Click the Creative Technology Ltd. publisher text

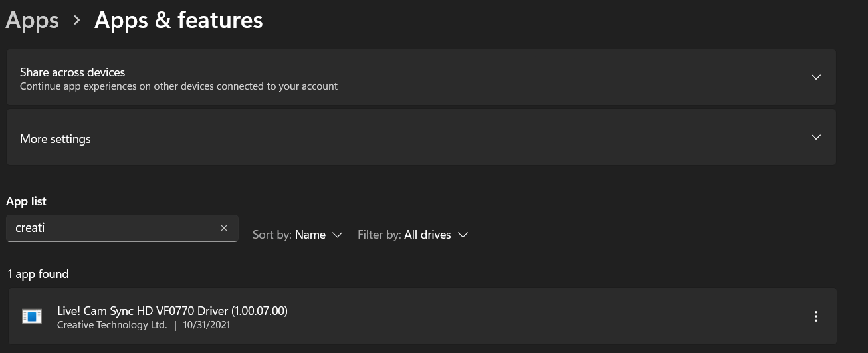click(x=112, y=325)
